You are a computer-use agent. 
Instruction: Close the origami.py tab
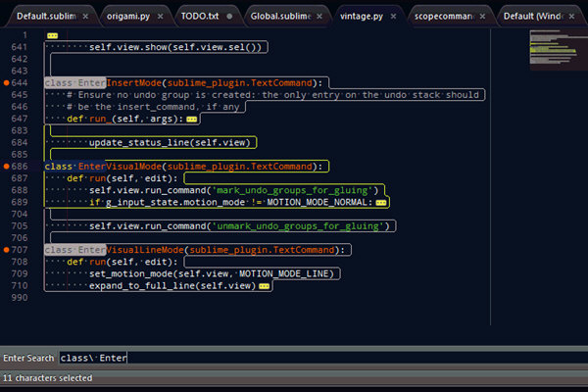(160, 16)
